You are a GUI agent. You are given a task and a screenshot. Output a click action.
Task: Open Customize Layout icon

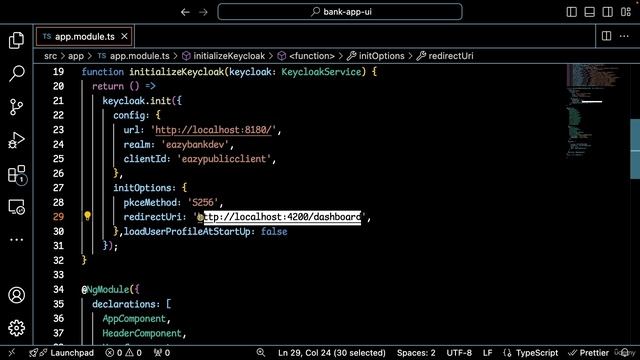626,12
